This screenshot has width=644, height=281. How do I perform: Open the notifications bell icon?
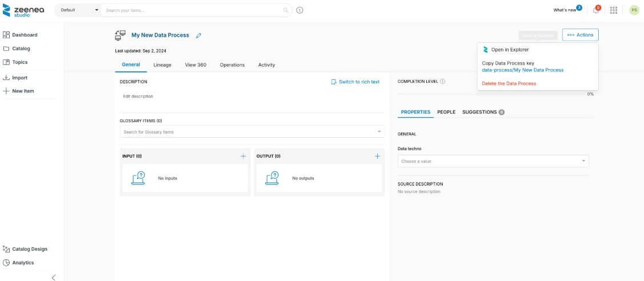pos(596,10)
